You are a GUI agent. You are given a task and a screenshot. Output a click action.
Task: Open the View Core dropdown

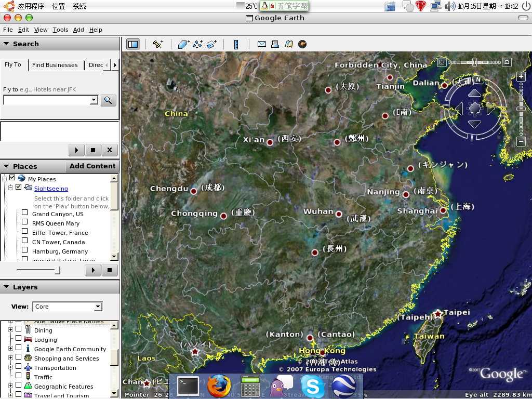[98, 307]
